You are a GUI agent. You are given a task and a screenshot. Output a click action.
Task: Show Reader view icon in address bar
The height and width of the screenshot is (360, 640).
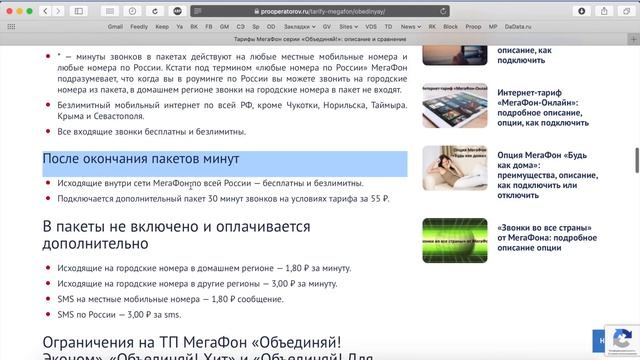click(198, 11)
